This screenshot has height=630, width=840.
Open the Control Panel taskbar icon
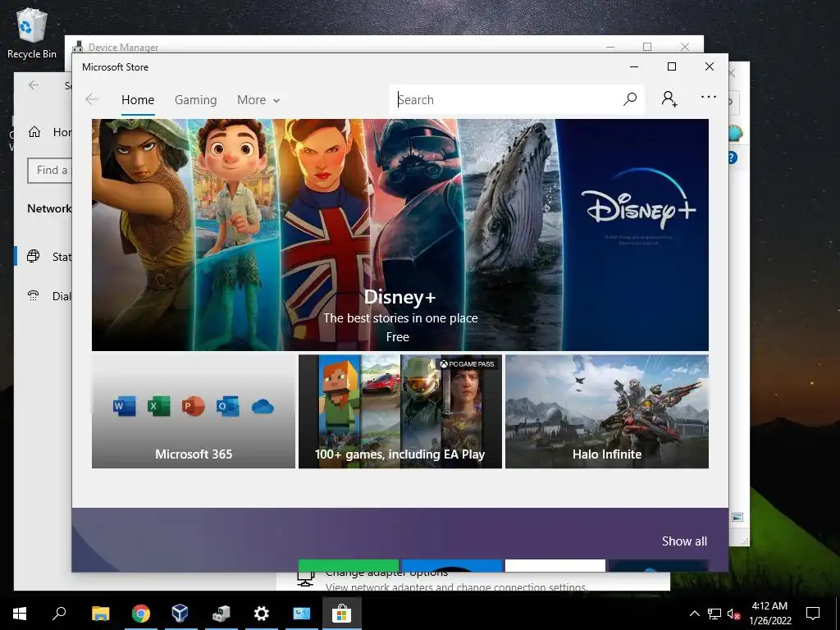click(x=301, y=614)
